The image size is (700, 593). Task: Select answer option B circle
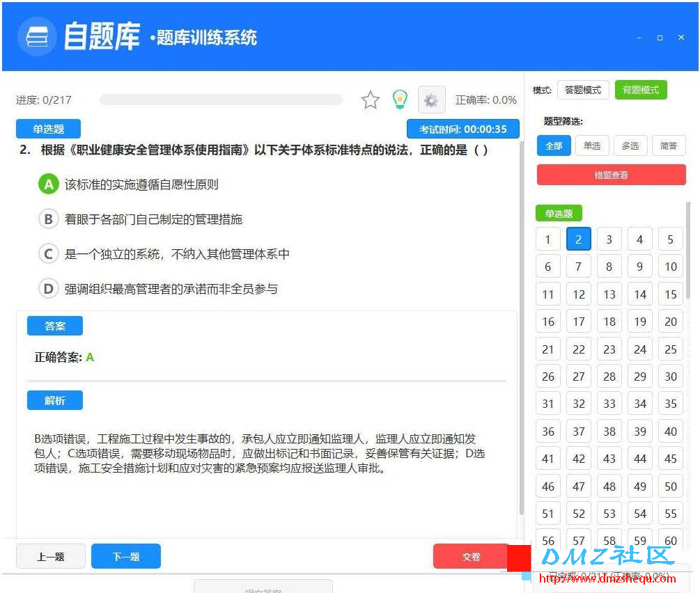49,219
